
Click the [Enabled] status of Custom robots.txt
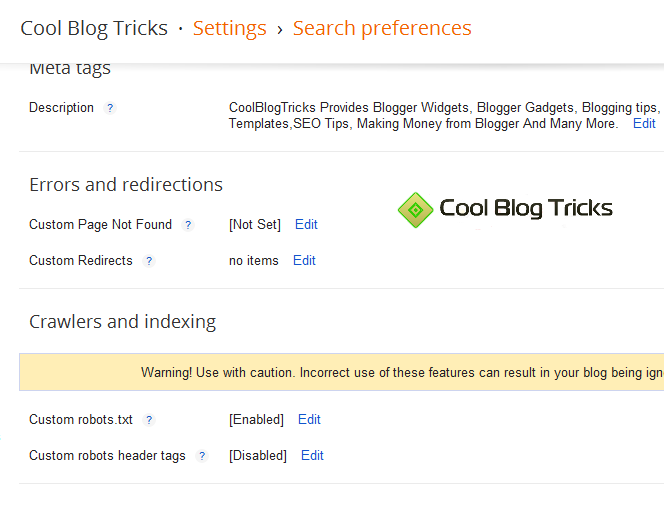[x=256, y=420]
